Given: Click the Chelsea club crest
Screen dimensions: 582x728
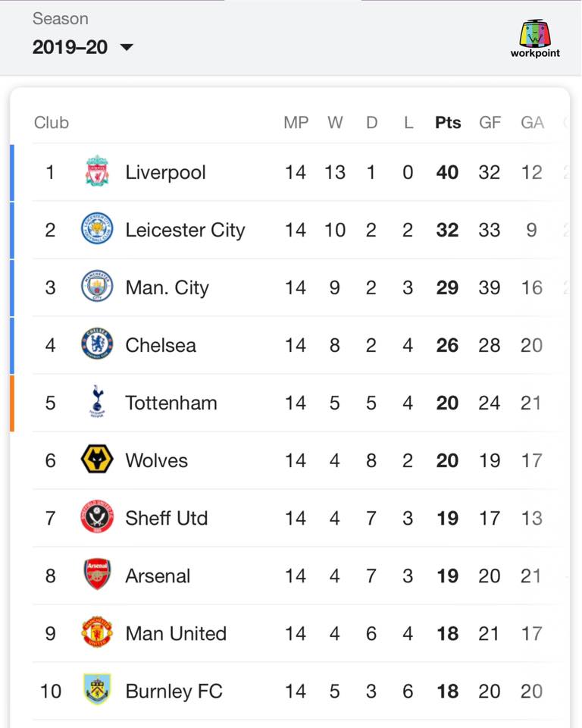Looking at the screenshot, I should point(97,344).
